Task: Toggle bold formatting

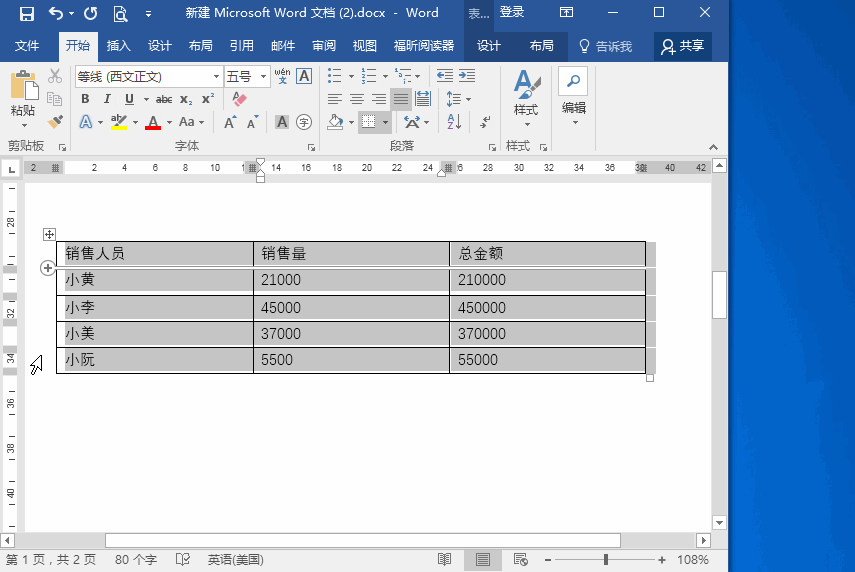Action: [x=85, y=99]
